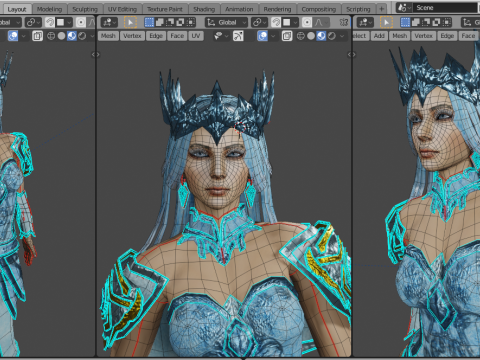Open shading options dropdown in middle viewport
The image size is (480, 360).
(342, 36)
